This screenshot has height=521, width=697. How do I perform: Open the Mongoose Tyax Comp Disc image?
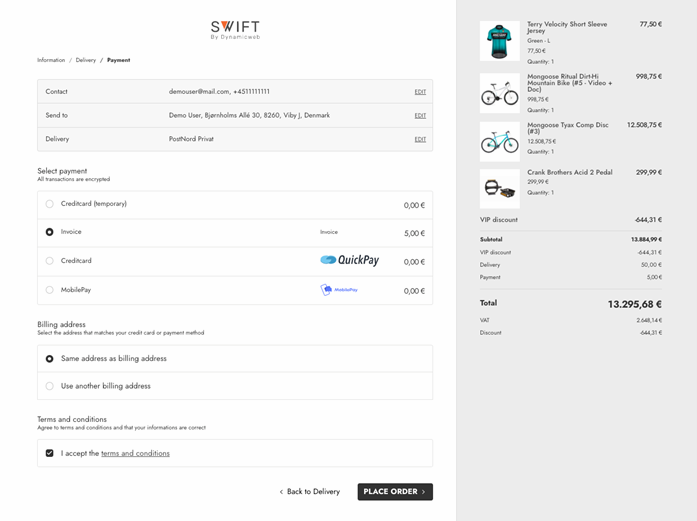pos(499,141)
